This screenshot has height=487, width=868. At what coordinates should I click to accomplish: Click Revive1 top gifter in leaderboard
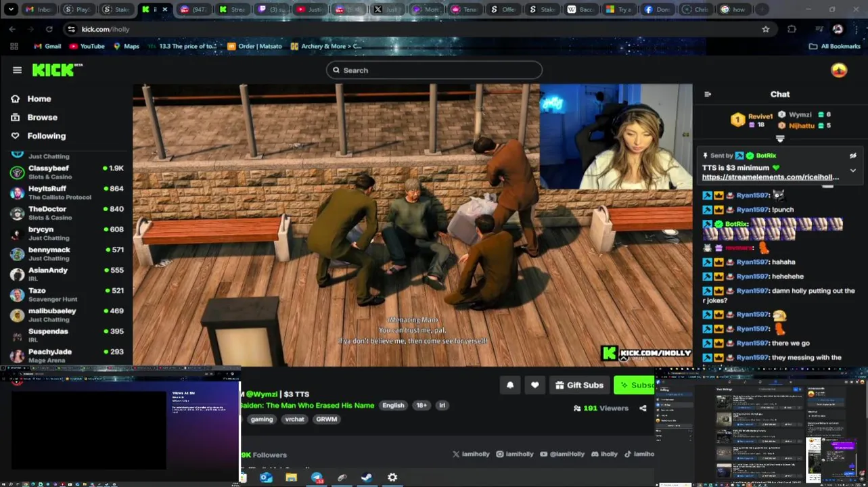pyautogui.click(x=760, y=116)
